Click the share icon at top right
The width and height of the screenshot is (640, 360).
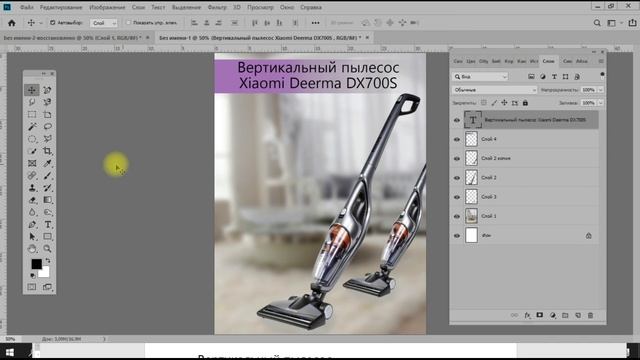pos(632,23)
